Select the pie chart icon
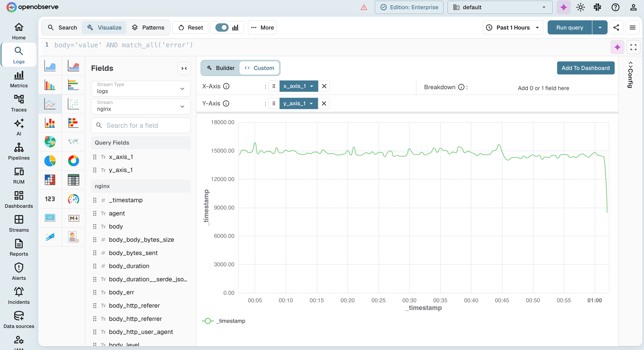Image resolution: width=644 pixels, height=350 pixels. tap(50, 161)
